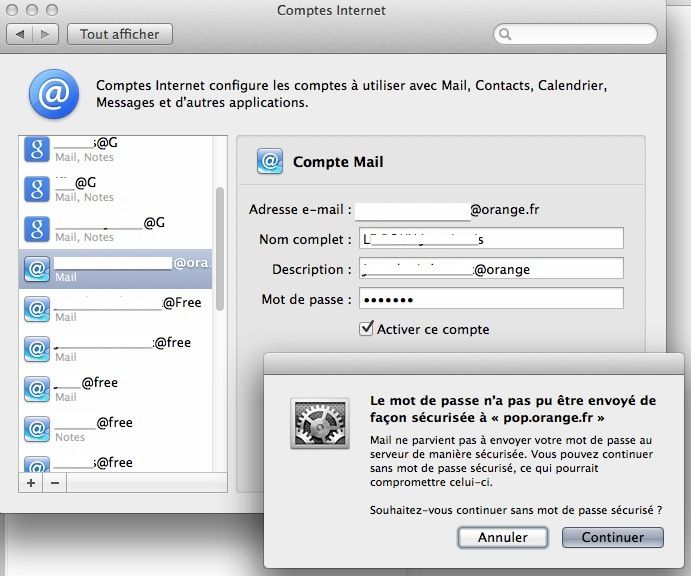Remove account with the minus button
Viewport: 691px width, 576px height.
pos(55,483)
